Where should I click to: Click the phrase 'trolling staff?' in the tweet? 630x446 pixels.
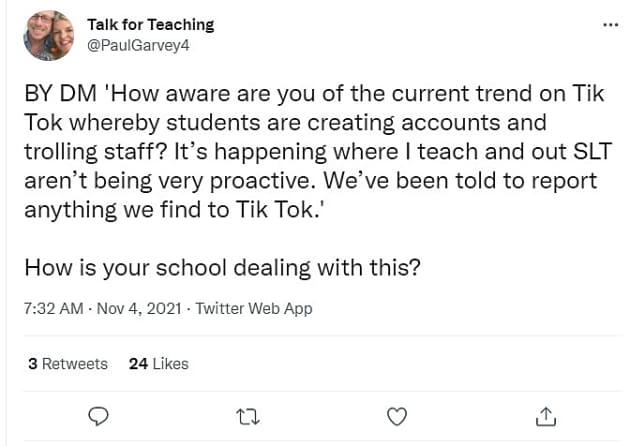(80, 153)
